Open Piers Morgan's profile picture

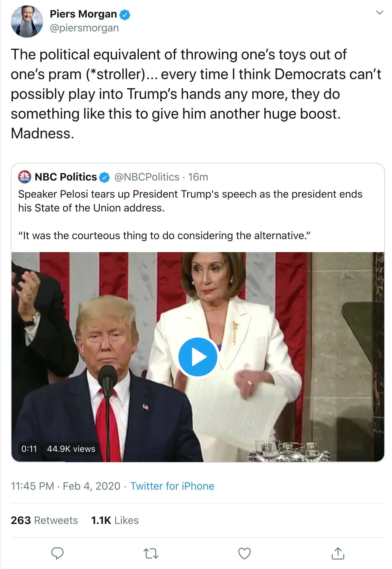pyautogui.click(x=27, y=21)
